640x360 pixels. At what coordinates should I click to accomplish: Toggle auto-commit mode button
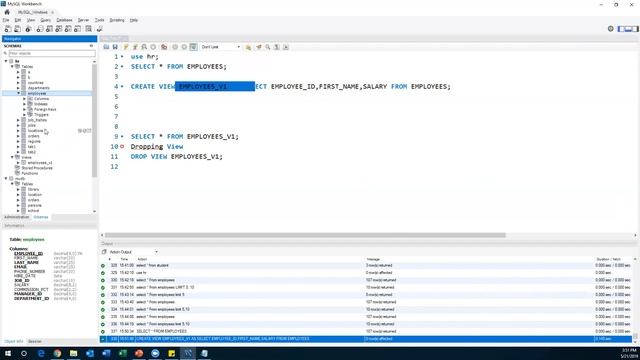click(x=193, y=47)
